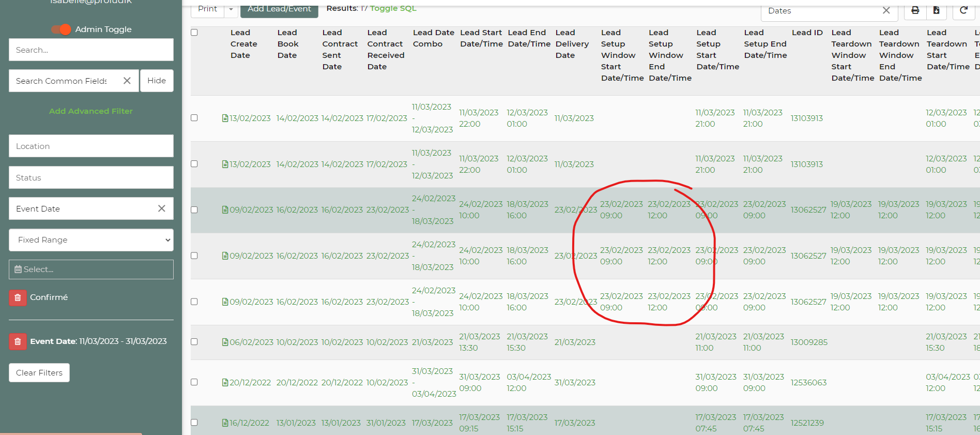Screen dimensions: 980x435
Task: Open the Status filter dropdown
Action: [91, 177]
